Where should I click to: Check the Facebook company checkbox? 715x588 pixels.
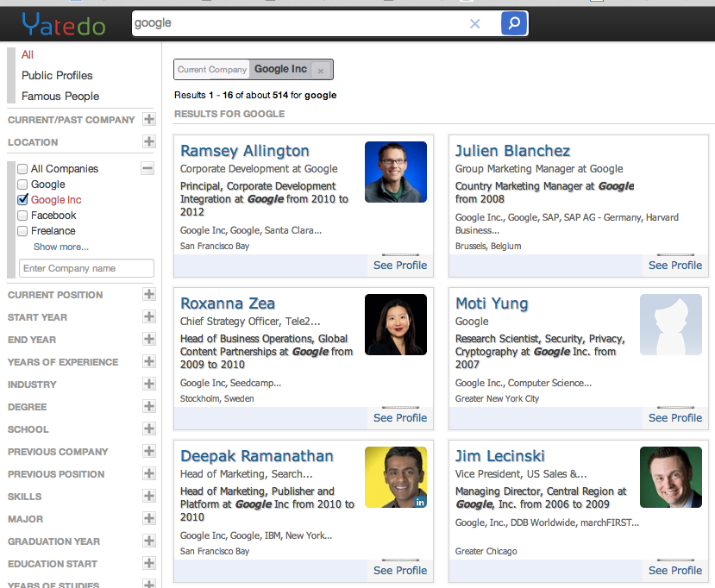22,216
